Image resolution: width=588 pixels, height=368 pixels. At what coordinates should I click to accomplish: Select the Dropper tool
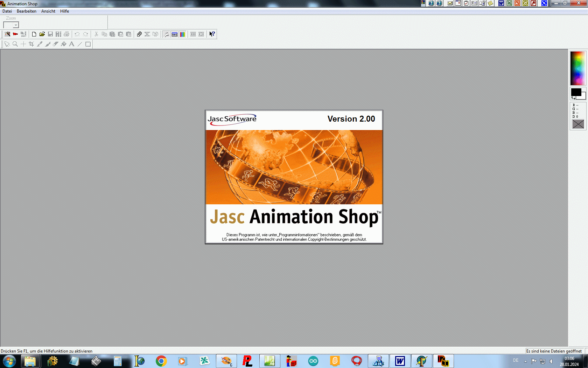[40, 44]
